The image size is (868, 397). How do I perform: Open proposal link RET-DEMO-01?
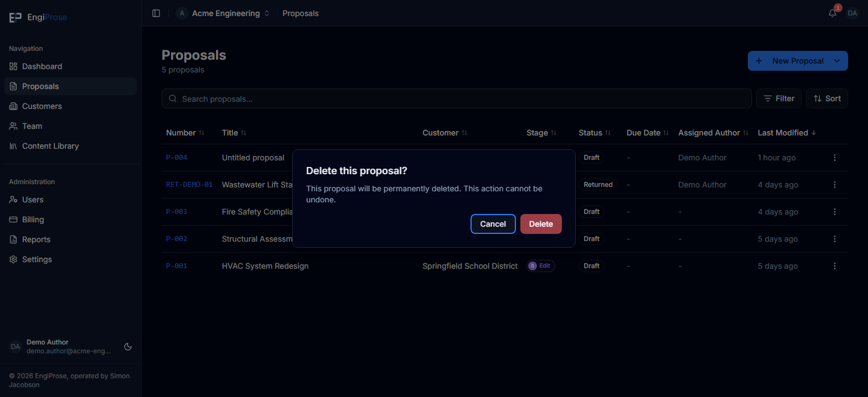[x=189, y=185]
